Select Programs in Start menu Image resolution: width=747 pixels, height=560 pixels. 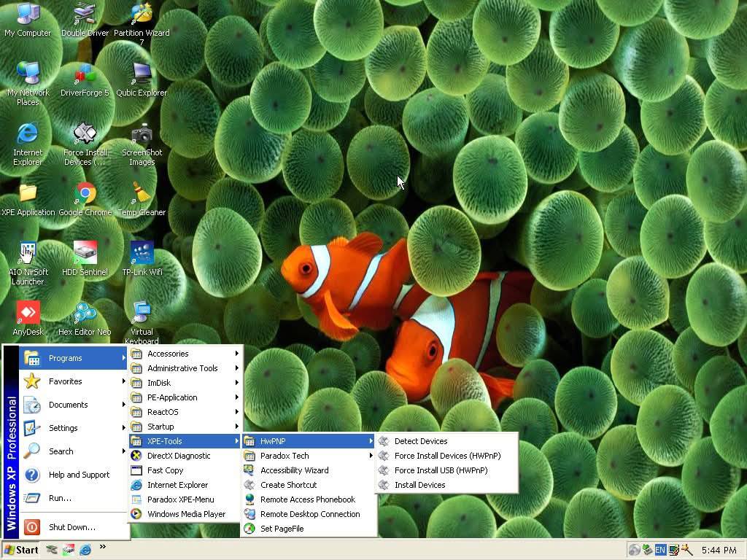click(74, 358)
